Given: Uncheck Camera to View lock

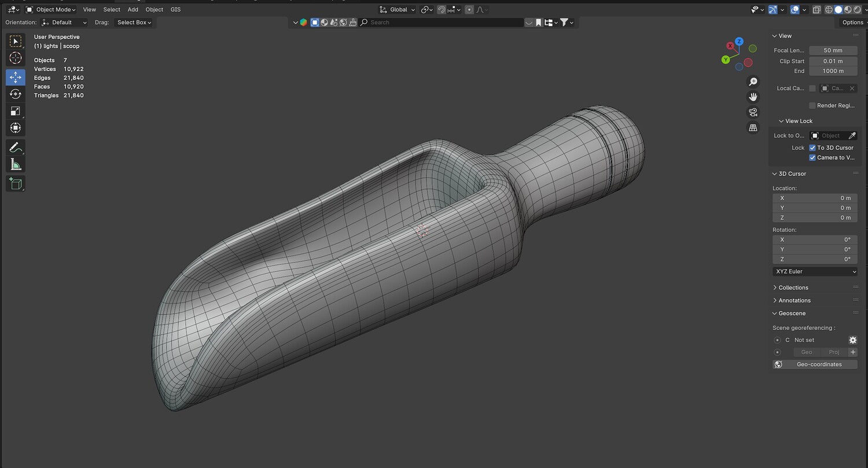Looking at the screenshot, I should [x=812, y=157].
